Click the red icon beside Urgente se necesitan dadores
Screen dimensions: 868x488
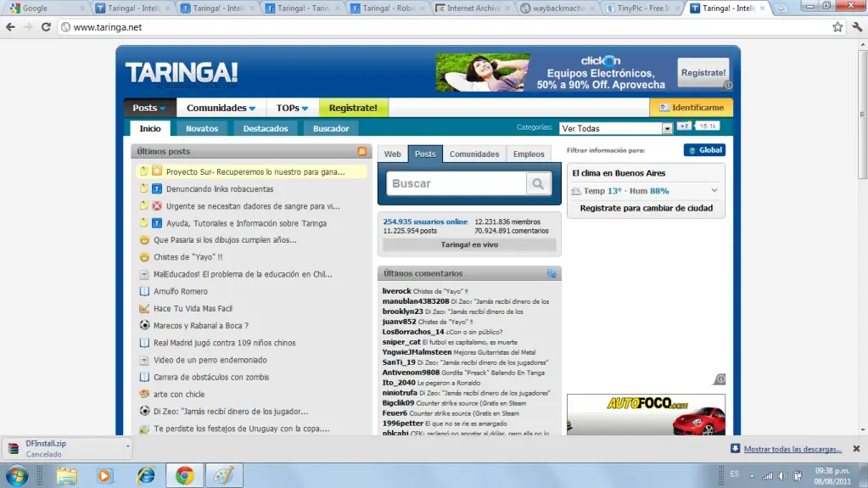click(x=157, y=206)
